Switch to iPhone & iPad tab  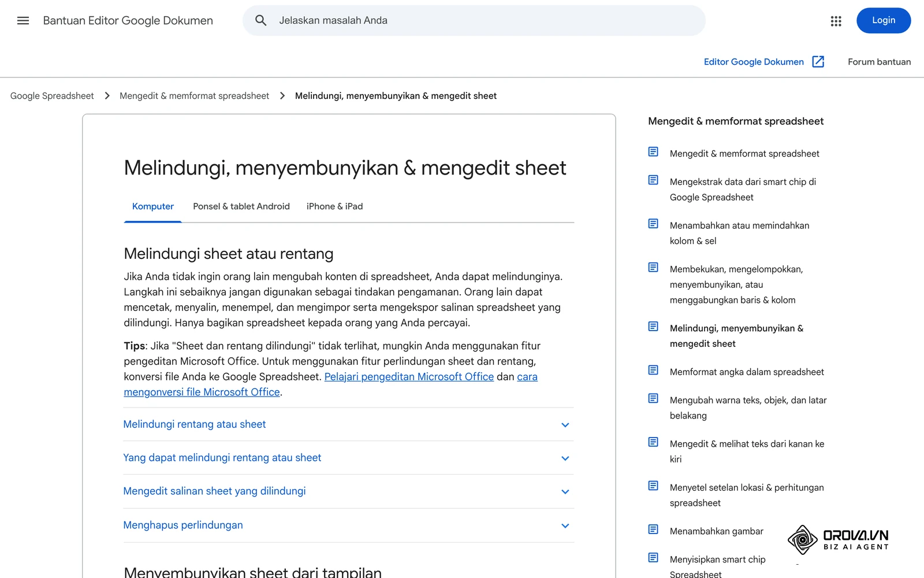click(x=335, y=206)
